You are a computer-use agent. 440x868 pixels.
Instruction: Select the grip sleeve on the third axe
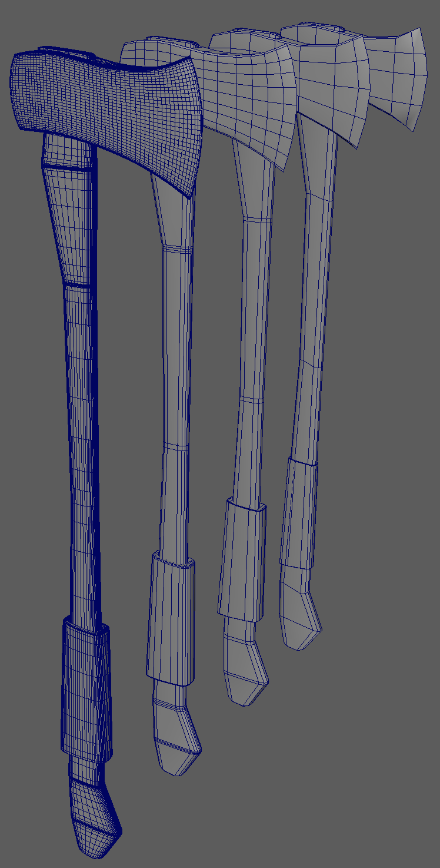242,559
